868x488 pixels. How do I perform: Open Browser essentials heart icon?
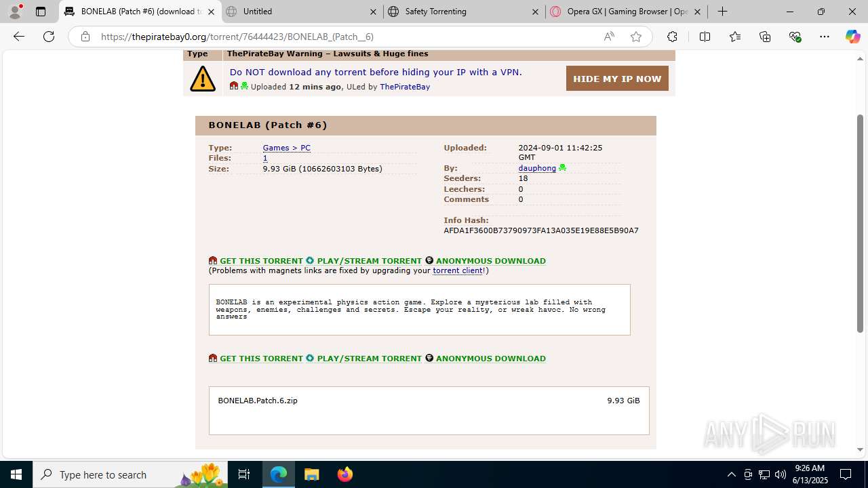click(x=795, y=37)
